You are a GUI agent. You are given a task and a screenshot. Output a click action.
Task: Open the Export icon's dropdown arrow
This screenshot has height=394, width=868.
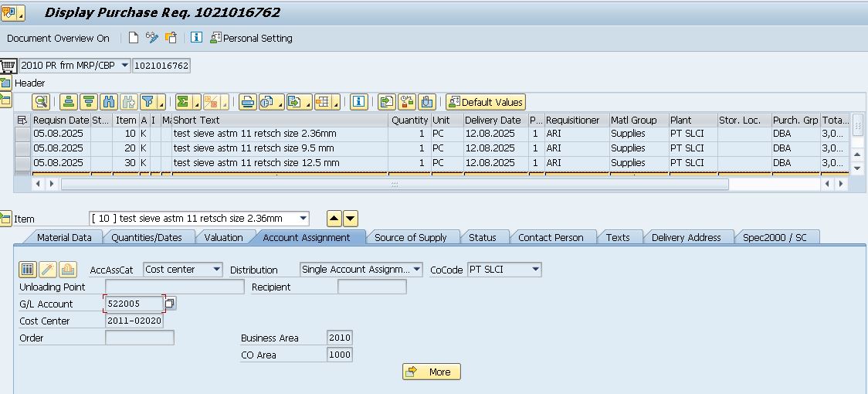[x=308, y=103]
